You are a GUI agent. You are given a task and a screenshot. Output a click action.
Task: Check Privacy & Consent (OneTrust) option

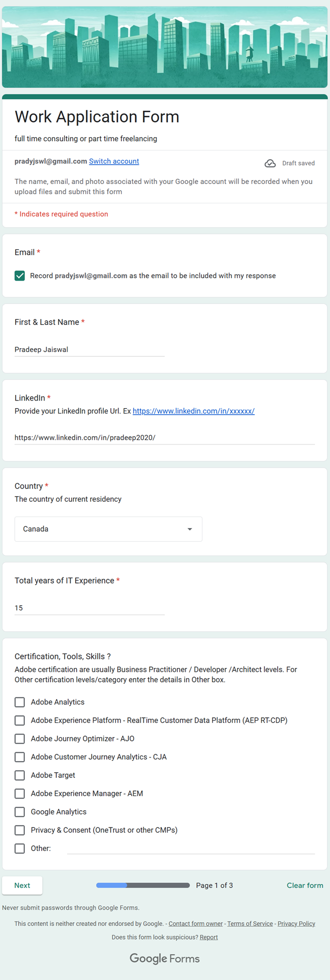point(20,830)
